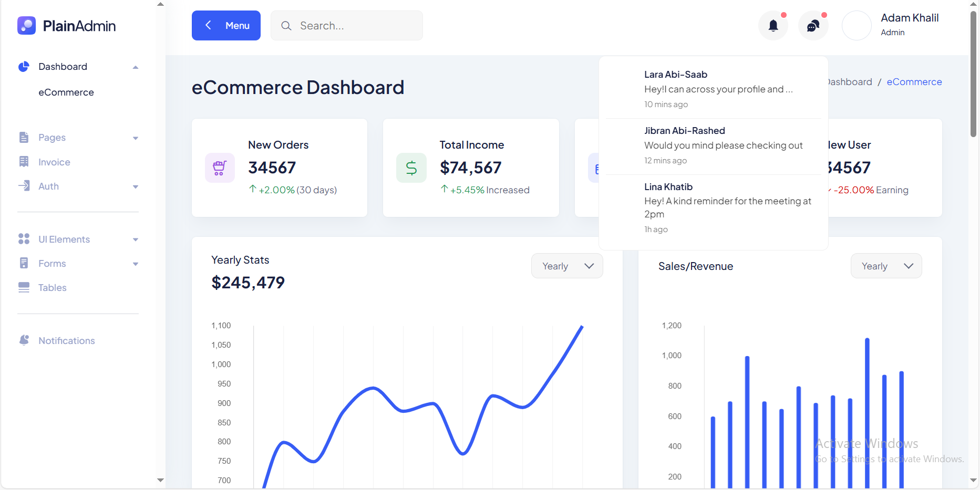The width and height of the screenshot is (980, 490).
Task: Select eCommerce in the sidebar
Action: [66, 92]
